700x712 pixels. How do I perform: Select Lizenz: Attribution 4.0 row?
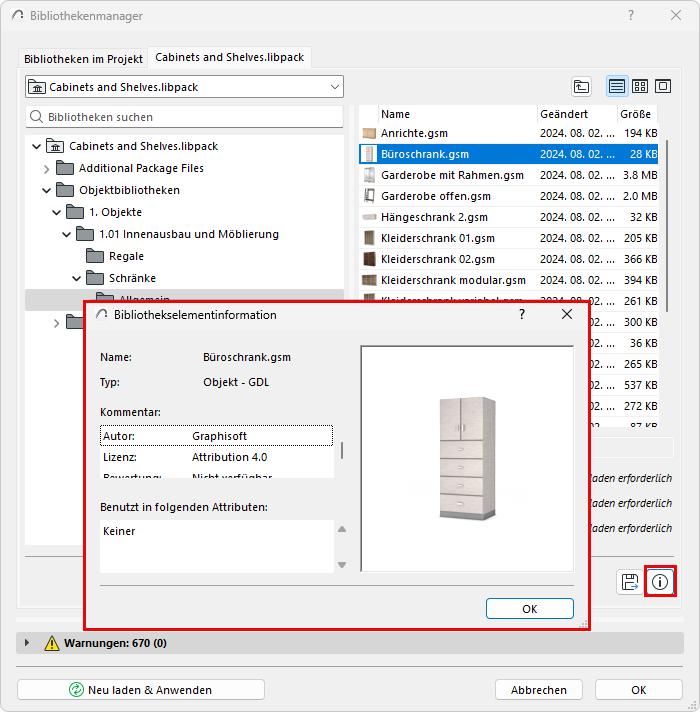click(217, 457)
